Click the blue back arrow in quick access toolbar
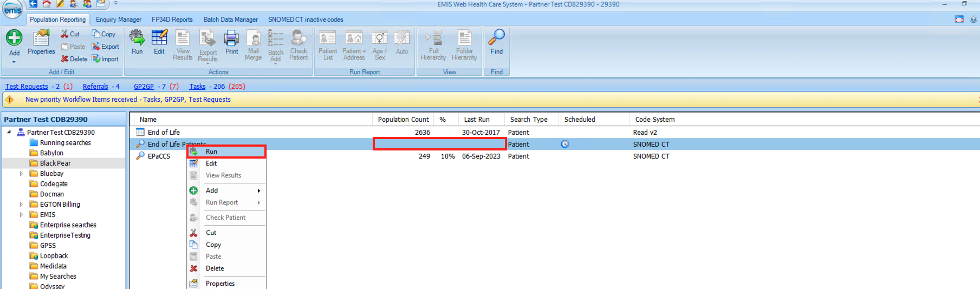Image resolution: width=980 pixels, height=289 pixels. coord(33,4)
